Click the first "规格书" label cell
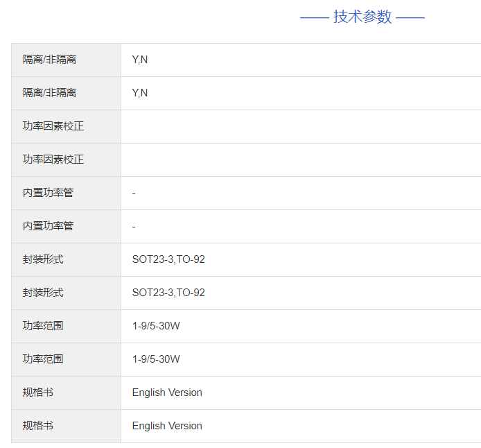The image size is (481, 448). (x=38, y=393)
